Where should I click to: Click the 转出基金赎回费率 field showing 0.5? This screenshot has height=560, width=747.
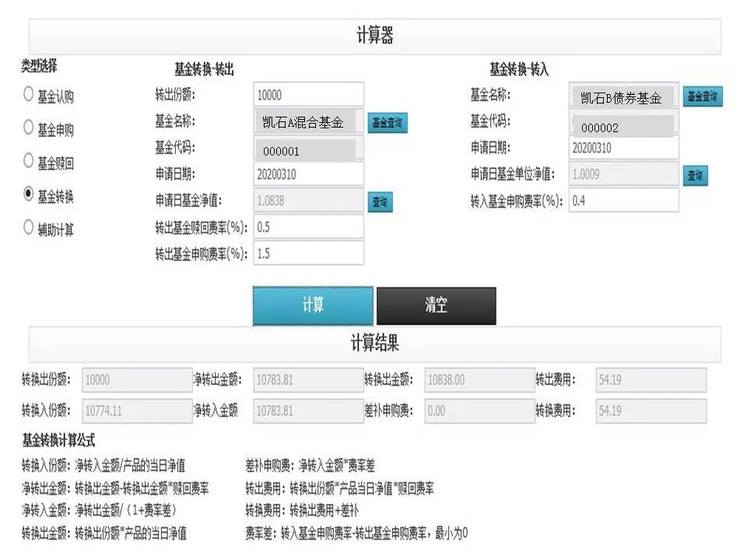coord(309,227)
